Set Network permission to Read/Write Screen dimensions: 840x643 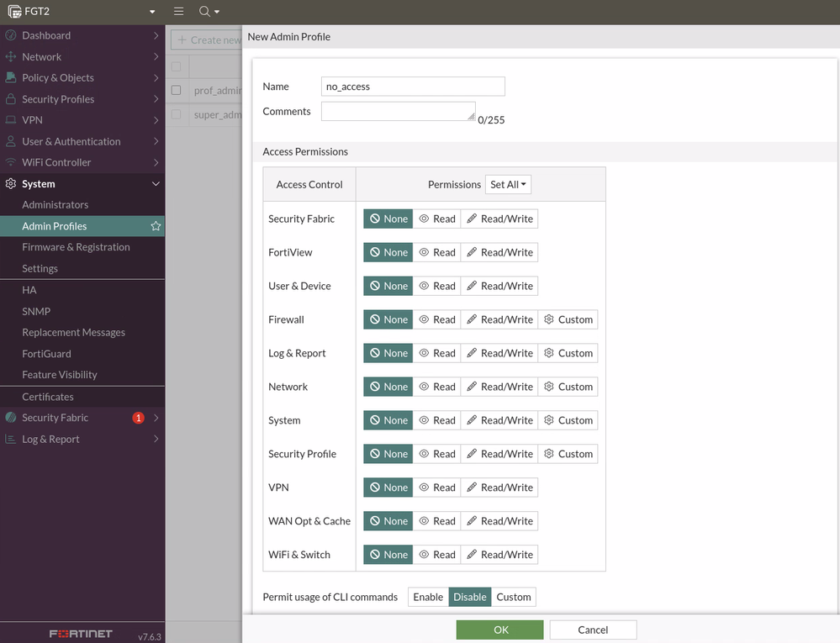[x=499, y=387]
